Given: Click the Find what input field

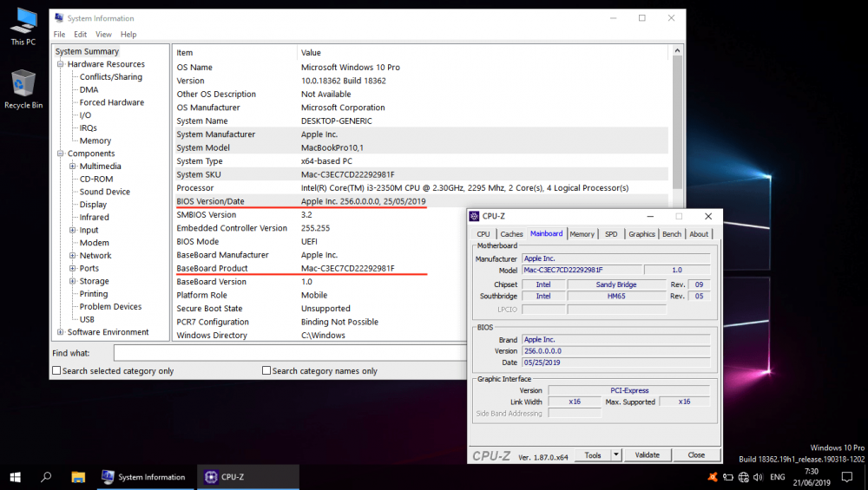Looking at the screenshot, I should (290, 353).
